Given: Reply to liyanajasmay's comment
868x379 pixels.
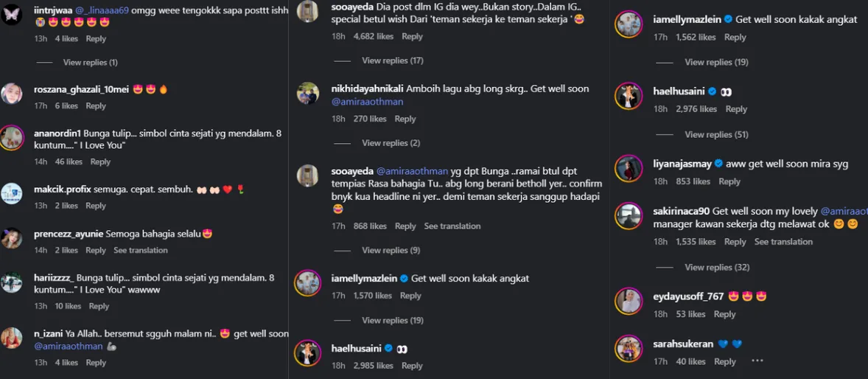Looking at the screenshot, I should point(729,181).
